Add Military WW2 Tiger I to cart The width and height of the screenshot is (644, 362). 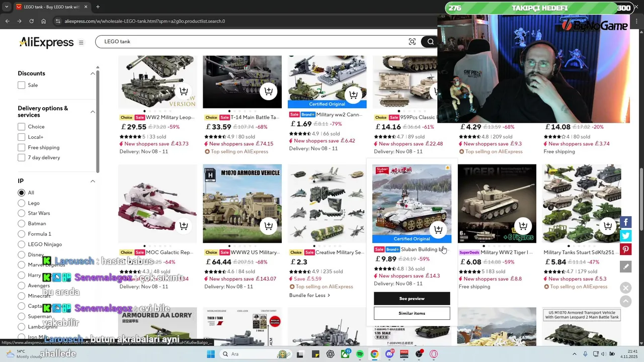(523, 226)
